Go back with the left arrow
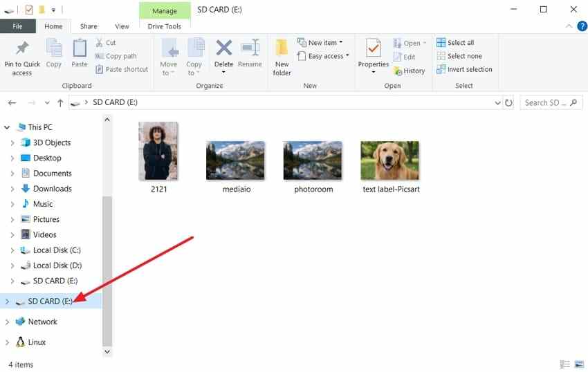 (x=12, y=102)
